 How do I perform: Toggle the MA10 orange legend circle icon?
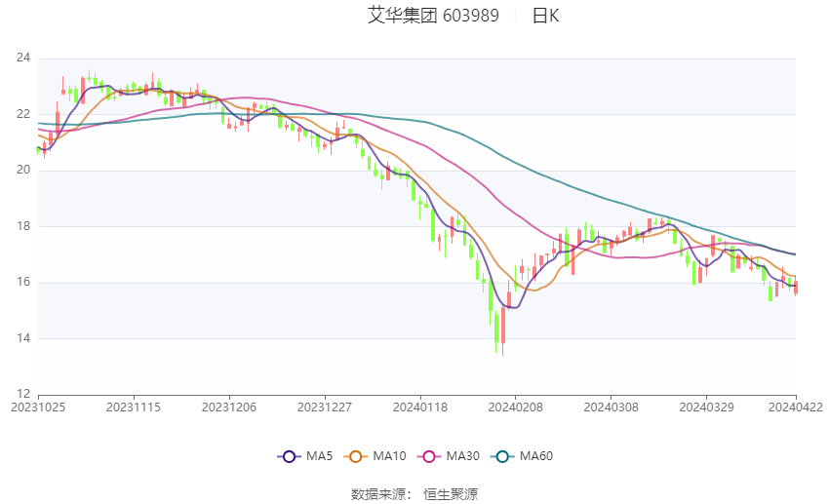(x=355, y=456)
